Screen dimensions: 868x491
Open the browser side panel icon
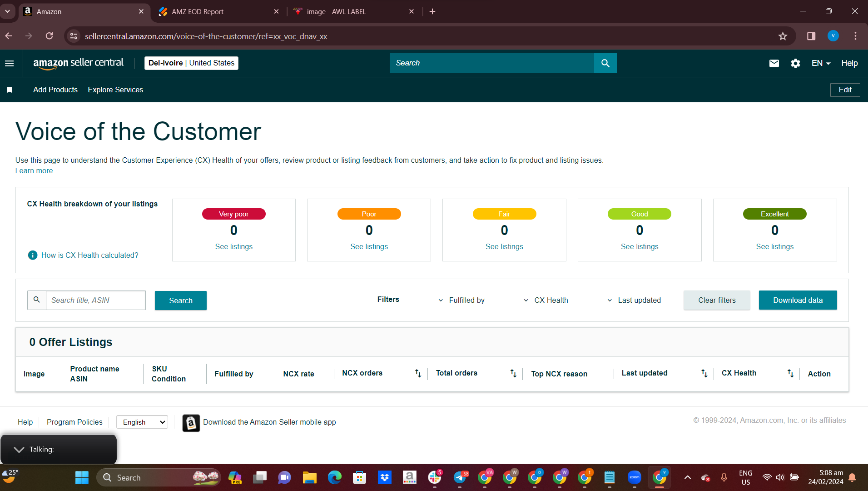[x=811, y=36]
